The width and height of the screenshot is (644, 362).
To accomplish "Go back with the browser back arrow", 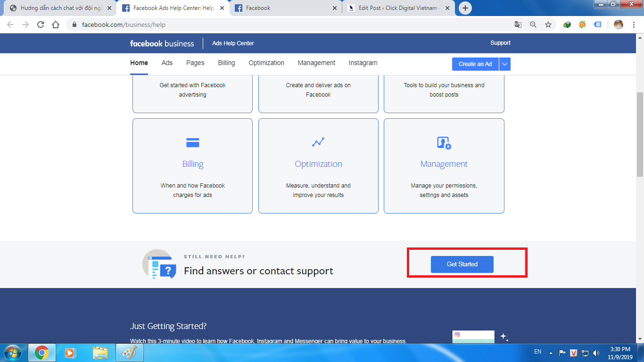I will [x=10, y=25].
